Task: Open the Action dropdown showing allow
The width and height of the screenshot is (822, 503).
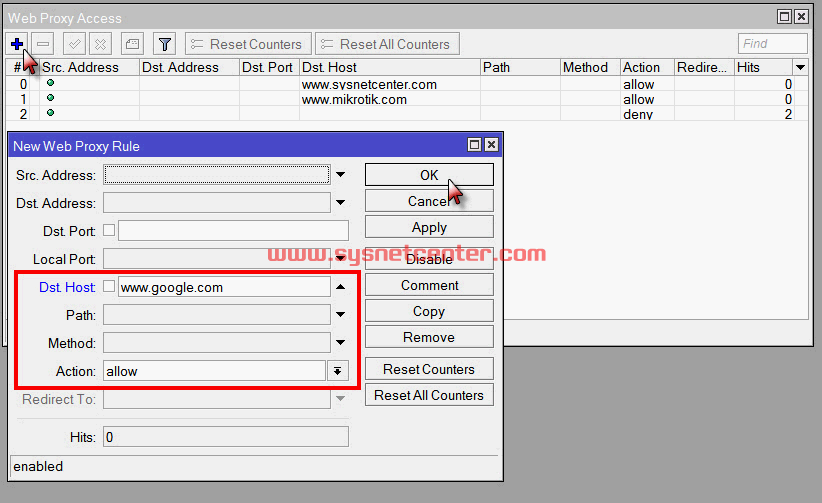Action: pyautogui.click(x=214, y=371)
